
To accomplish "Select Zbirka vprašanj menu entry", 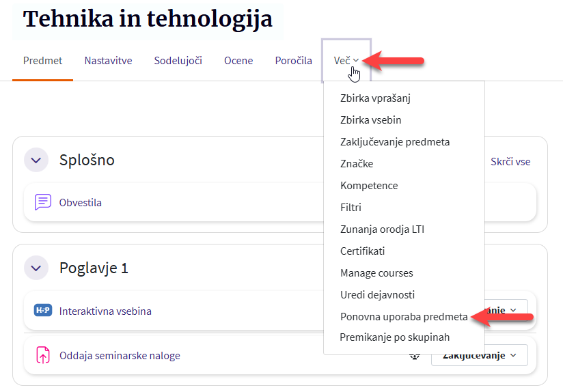I will 375,98.
